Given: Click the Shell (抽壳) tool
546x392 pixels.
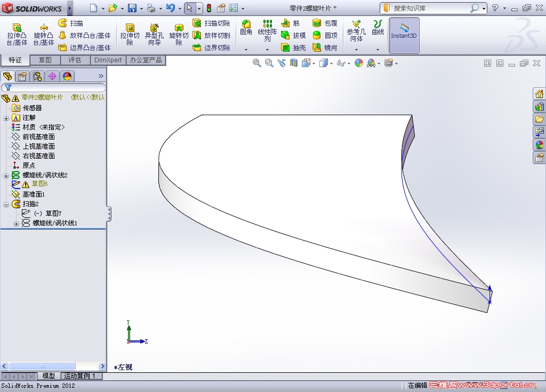Looking at the screenshot, I should pos(293,47).
